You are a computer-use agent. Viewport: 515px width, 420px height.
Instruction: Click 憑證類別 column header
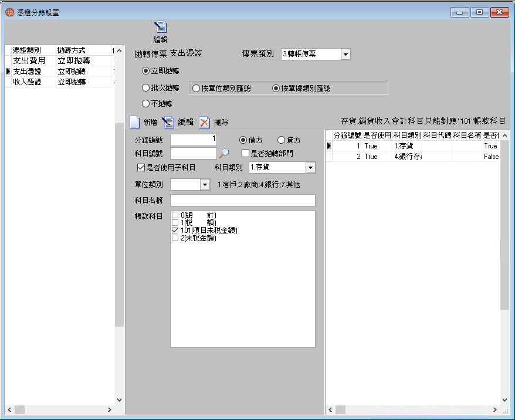point(33,50)
